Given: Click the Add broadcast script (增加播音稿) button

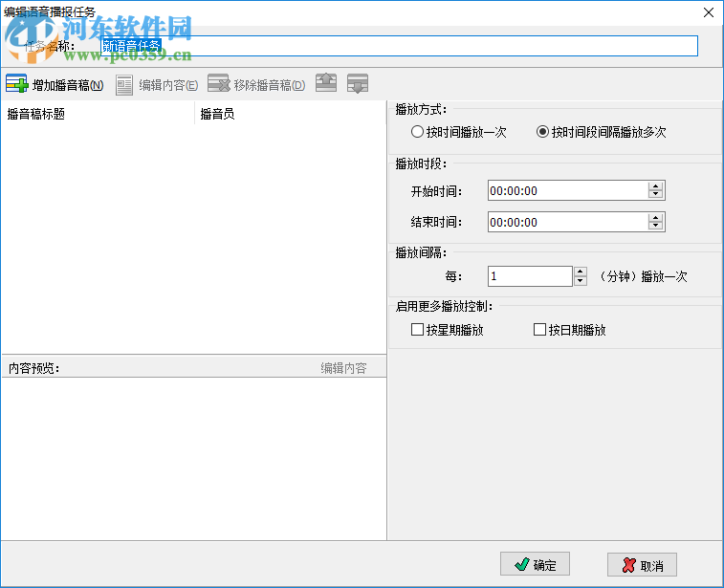Looking at the screenshot, I should click(55, 84).
